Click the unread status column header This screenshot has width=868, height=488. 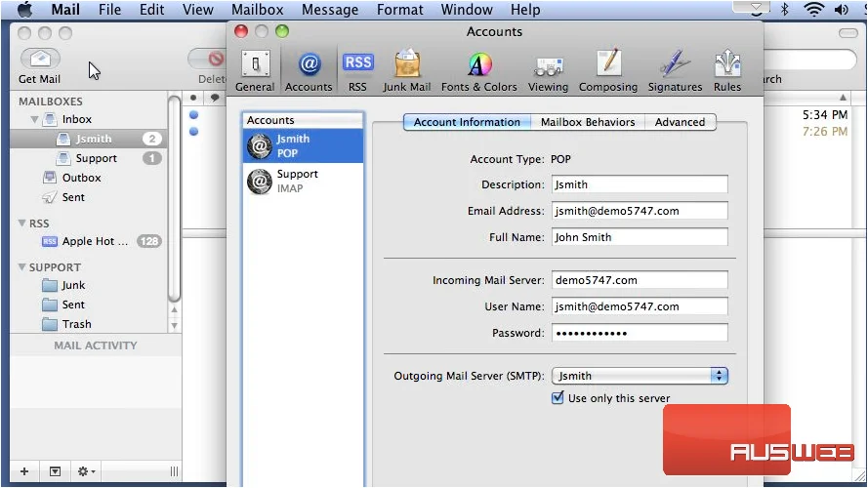(193, 98)
